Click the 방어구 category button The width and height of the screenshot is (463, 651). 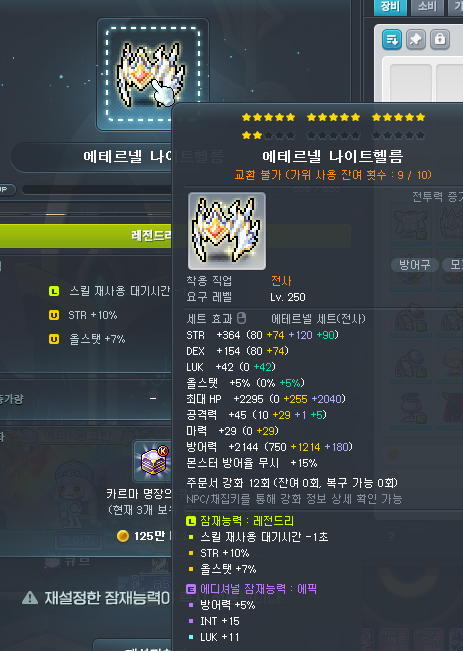[x=414, y=265]
